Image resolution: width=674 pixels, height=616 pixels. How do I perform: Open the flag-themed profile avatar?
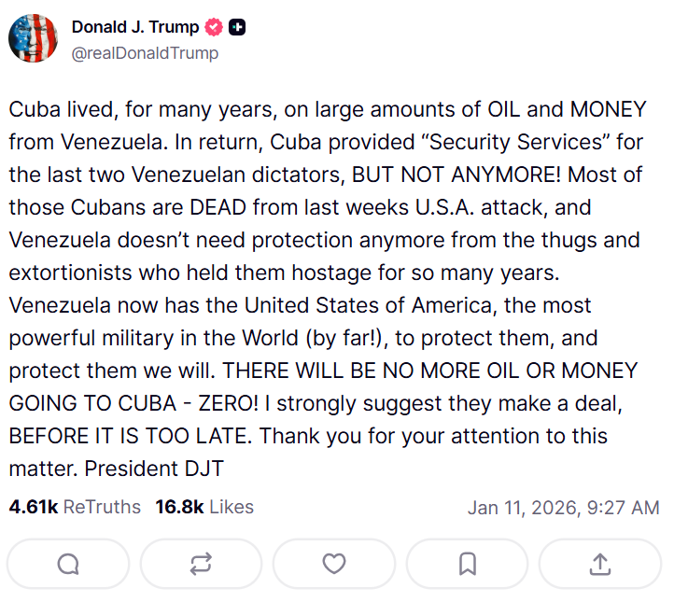(34, 40)
